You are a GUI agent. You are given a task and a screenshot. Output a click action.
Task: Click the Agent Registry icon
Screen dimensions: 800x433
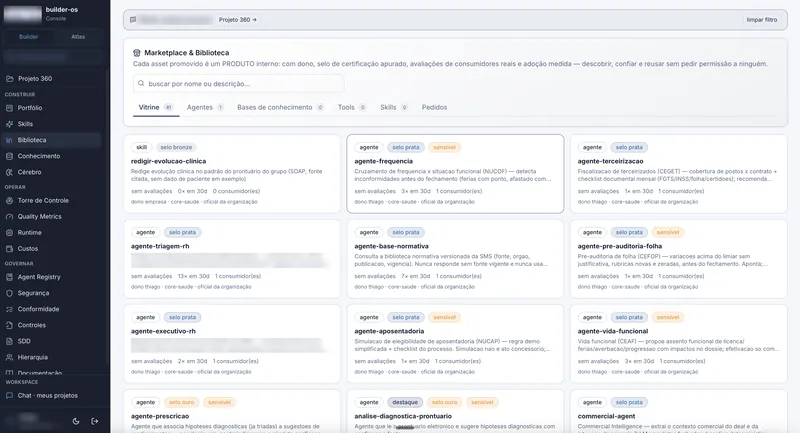[10, 277]
